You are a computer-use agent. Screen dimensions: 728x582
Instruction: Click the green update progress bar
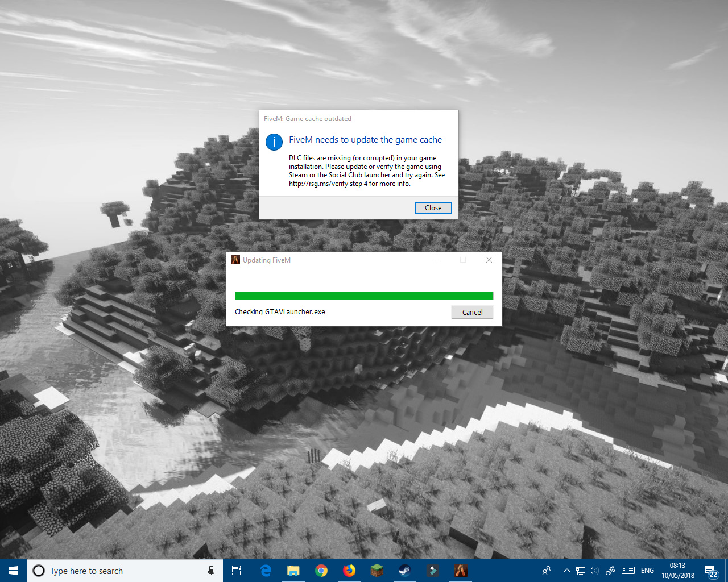coord(364,296)
